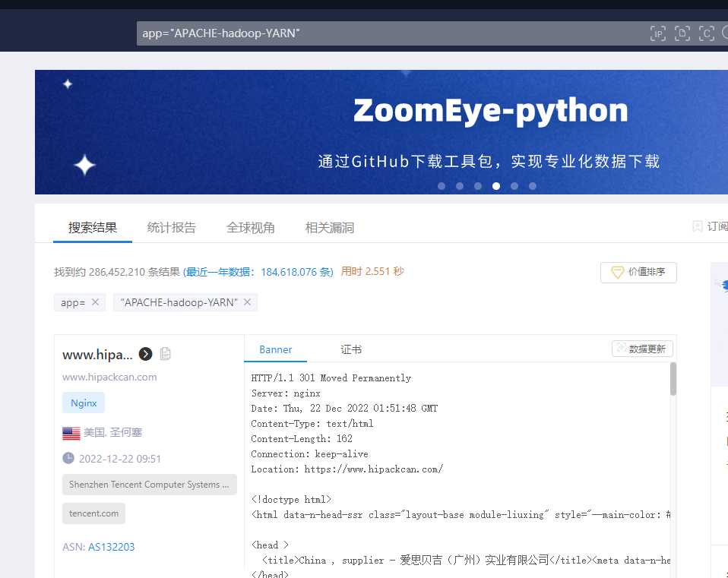Select the last banner carousel dot
This screenshot has width=728, height=578.
533,186
